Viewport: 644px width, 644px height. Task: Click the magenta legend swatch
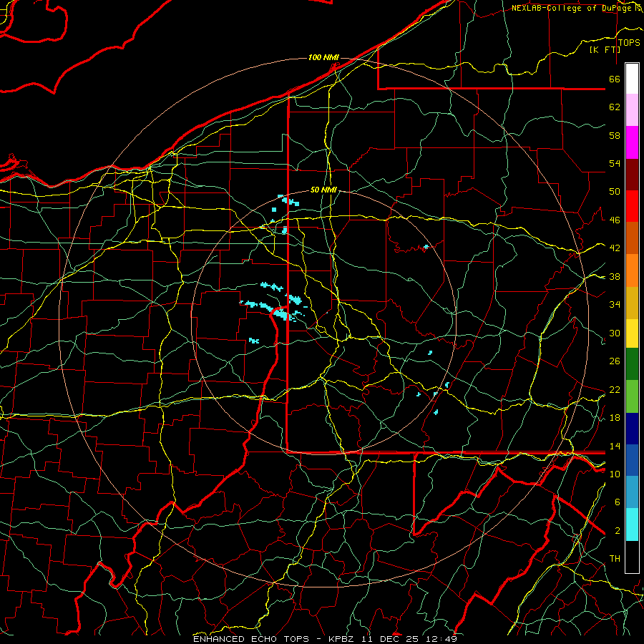632,142
